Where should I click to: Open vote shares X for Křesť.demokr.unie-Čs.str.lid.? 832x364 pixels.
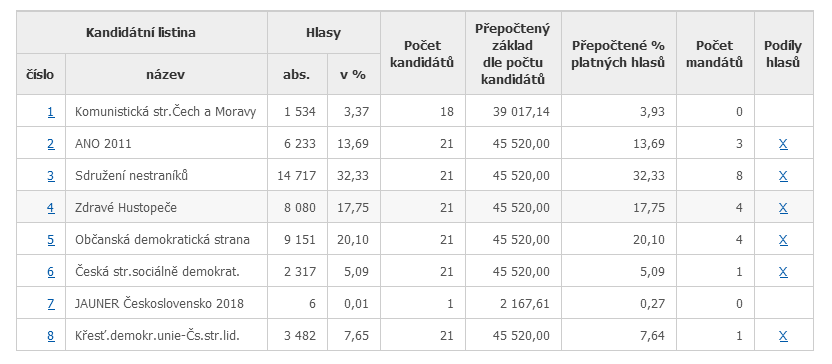coord(783,335)
